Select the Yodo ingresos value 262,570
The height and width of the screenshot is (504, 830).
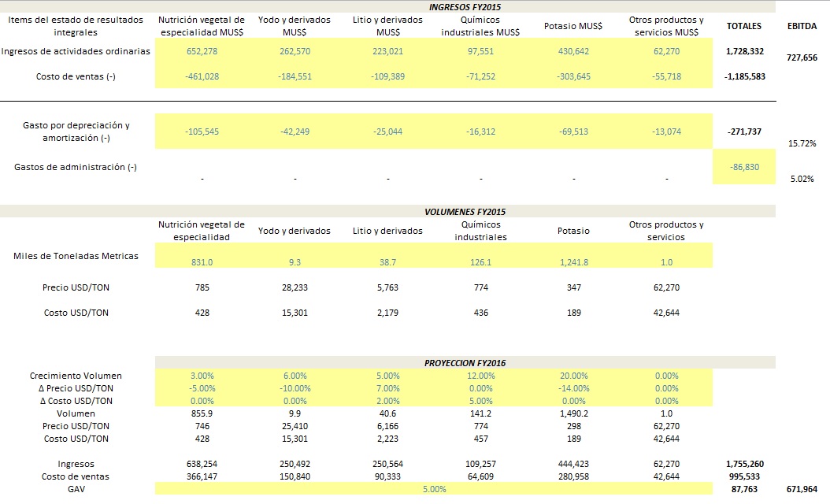pyautogui.click(x=295, y=51)
